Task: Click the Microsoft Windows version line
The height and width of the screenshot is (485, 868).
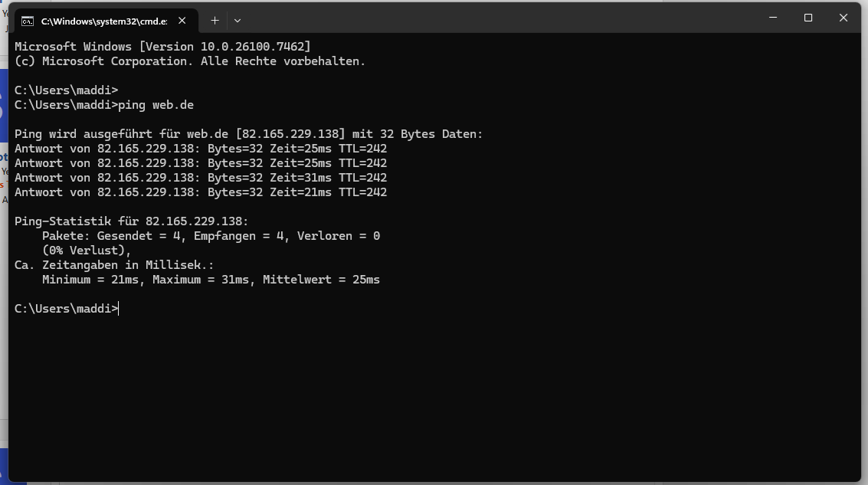Action: (162, 47)
